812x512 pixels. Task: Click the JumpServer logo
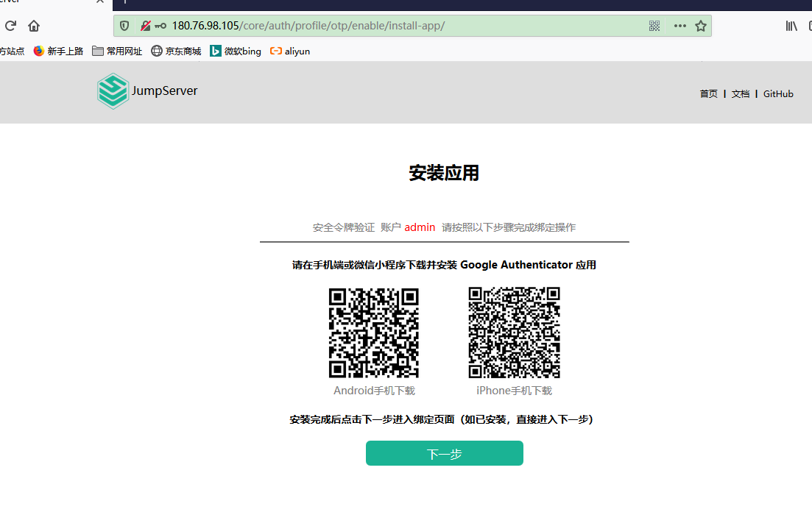click(x=113, y=91)
